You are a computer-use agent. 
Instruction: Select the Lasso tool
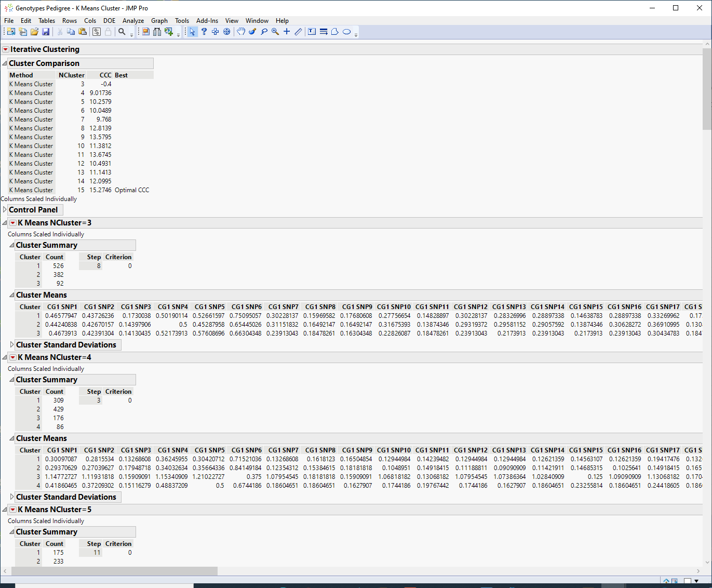pyautogui.click(x=264, y=32)
